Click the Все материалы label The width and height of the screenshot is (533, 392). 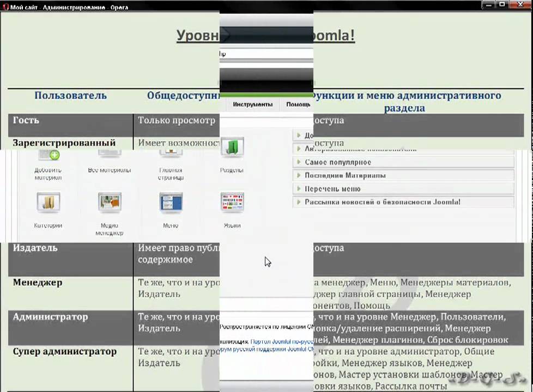point(110,170)
